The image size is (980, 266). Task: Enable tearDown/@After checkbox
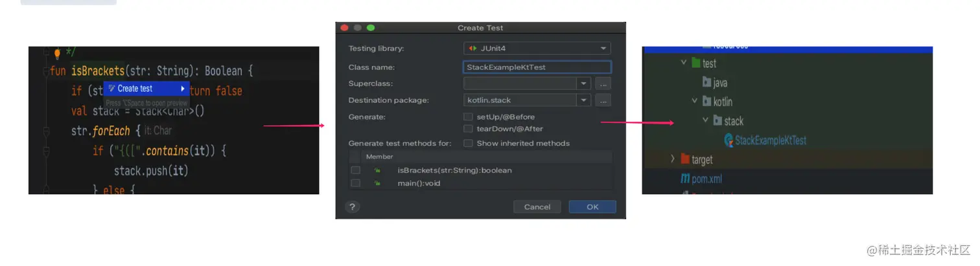pos(468,129)
